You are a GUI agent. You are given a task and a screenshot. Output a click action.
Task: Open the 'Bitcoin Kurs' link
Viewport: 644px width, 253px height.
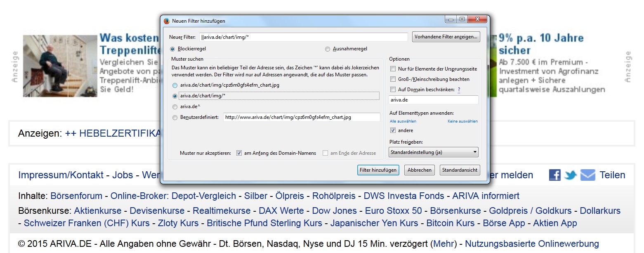(x=451, y=223)
